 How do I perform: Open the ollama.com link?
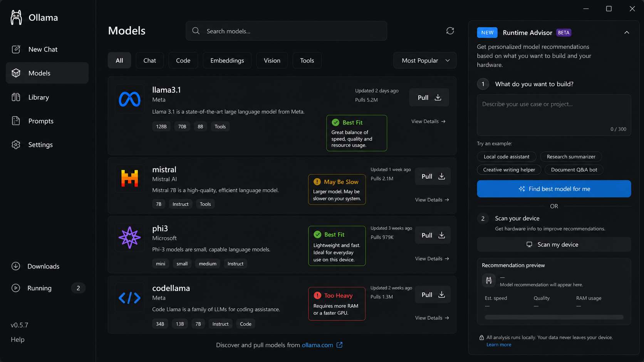pos(317,345)
